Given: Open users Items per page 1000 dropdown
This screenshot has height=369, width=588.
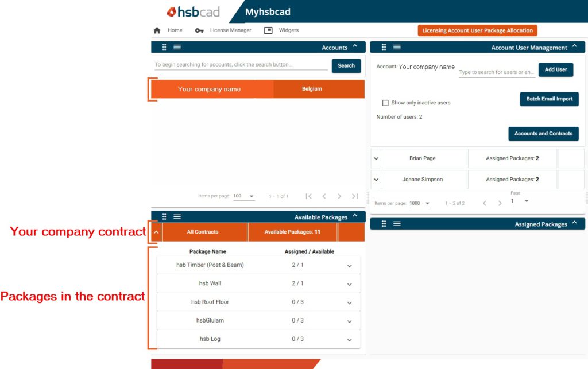Looking at the screenshot, I should pos(420,203).
